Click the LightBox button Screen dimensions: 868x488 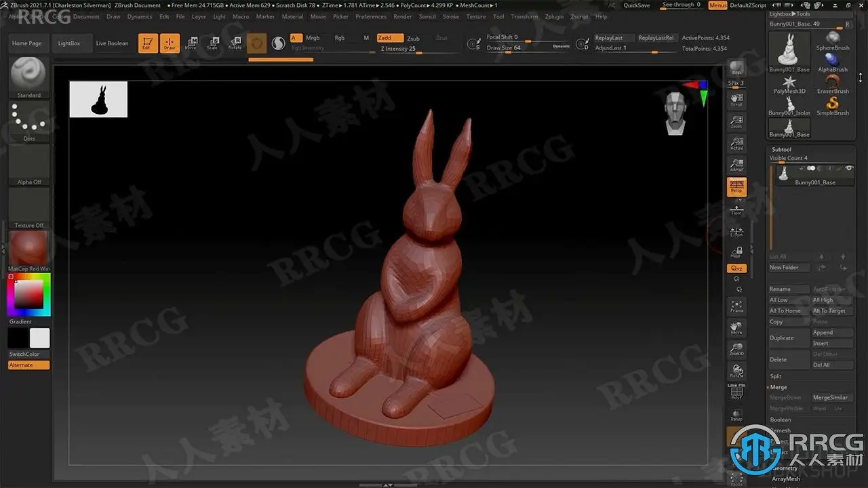tap(69, 43)
